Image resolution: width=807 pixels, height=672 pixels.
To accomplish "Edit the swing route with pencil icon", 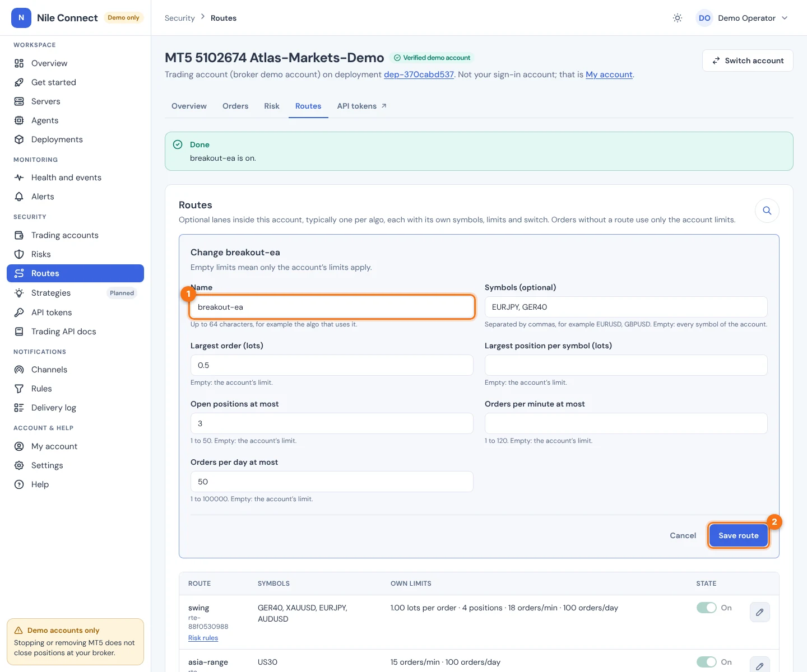I will (x=759, y=612).
